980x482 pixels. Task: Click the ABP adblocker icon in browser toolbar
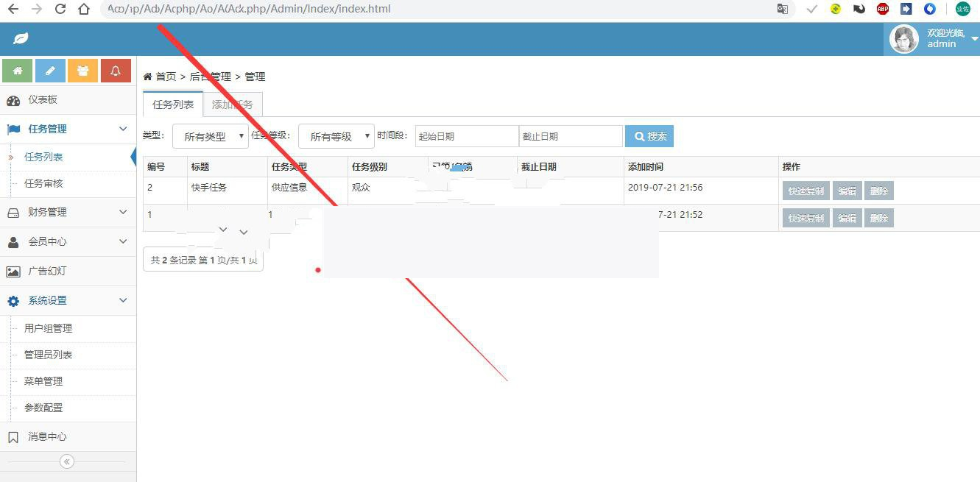[x=882, y=10]
